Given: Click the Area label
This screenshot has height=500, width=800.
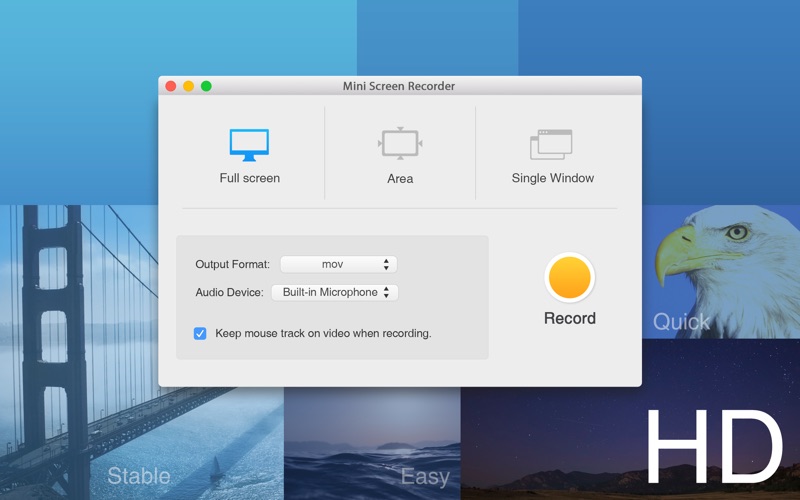Looking at the screenshot, I should pyautogui.click(x=400, y=179).
